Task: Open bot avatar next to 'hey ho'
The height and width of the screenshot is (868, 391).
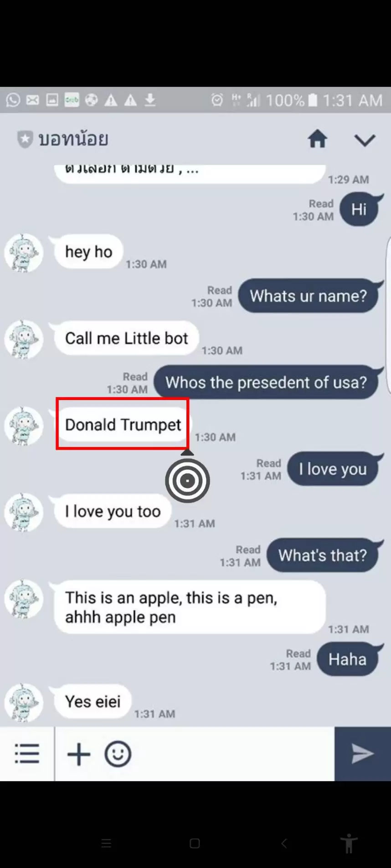Action: point(24,253)
